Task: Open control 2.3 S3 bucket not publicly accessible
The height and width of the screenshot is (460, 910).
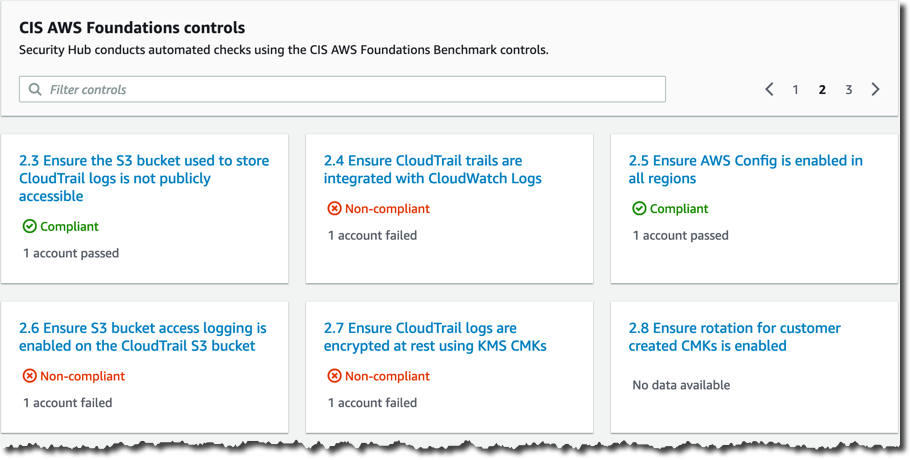Action: (144, 178)
